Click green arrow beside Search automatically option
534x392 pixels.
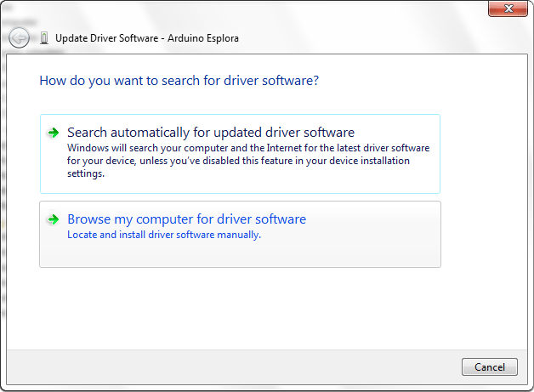(x=53, y=133)
